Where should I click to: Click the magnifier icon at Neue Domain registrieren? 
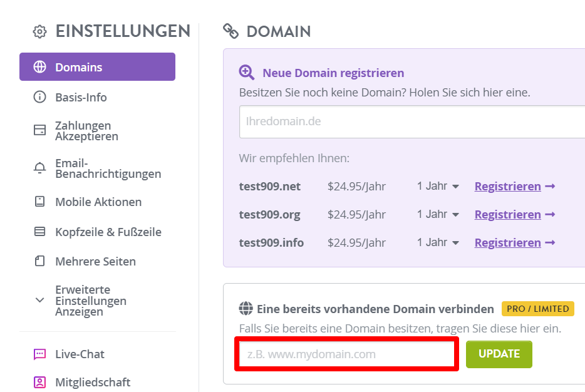click(247, 73)
